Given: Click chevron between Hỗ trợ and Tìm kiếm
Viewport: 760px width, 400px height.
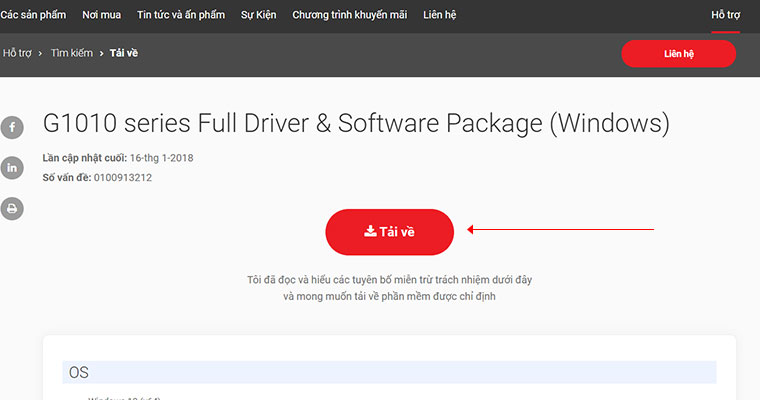Looking at the screenshot, I should [x=40, y=53].
